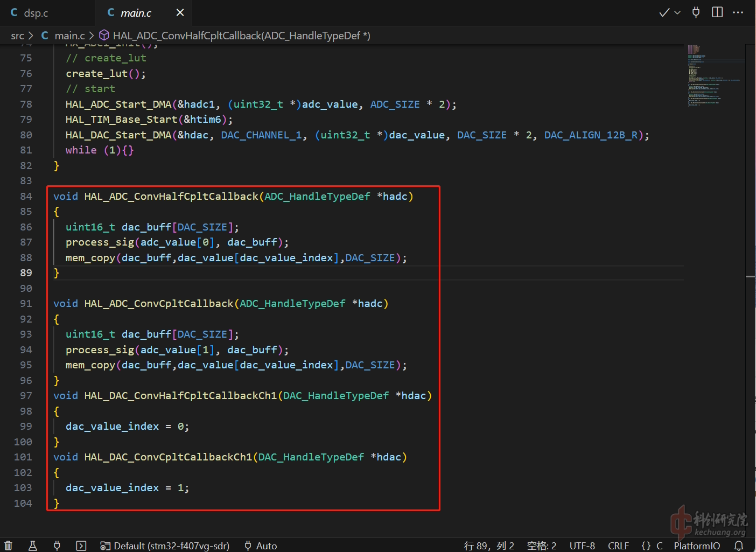Change upload port from Auto
The width and height of the screenshot is (756, 552).
pos(261,546)
